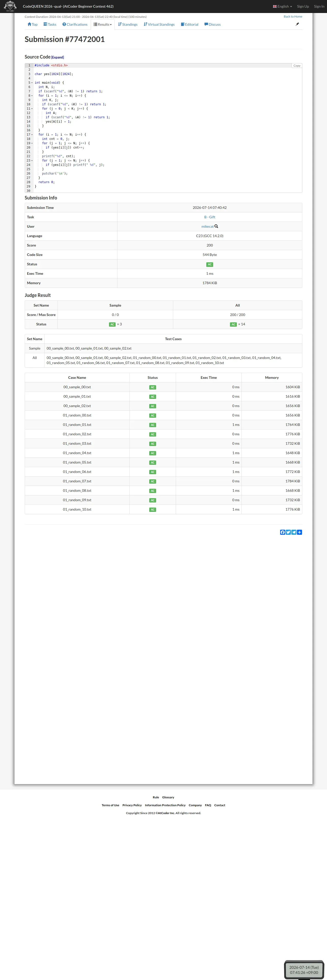The width and height of the screenshot is (327, 980).
Task: Share the submission on Facebook
Action: [282, 532]
